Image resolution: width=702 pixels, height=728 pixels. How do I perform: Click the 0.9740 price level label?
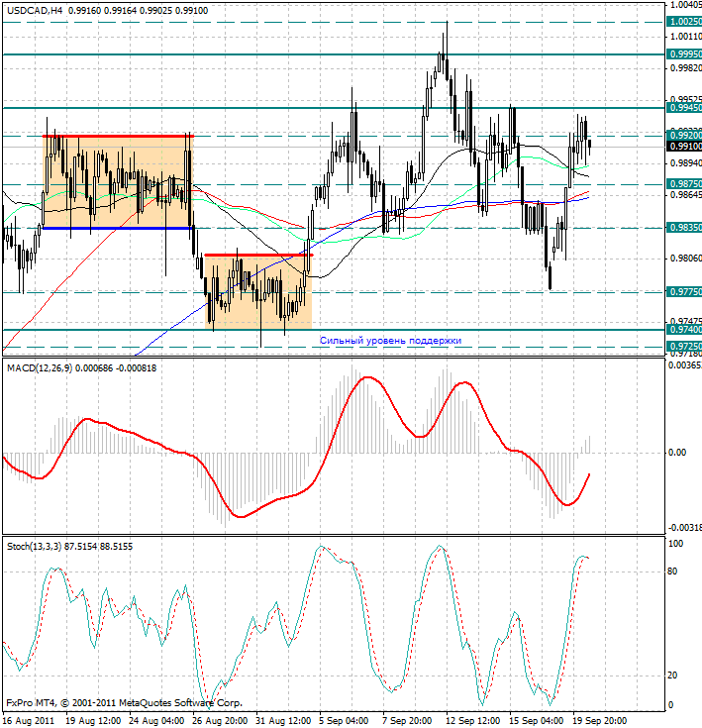point(682,330)
